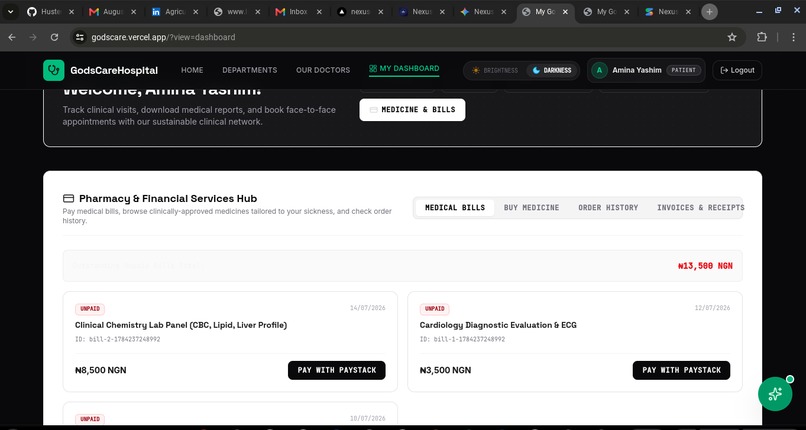Pay the ₦8,500 bill with Paystack
This screenshot has width=806, height=430.
337,370
